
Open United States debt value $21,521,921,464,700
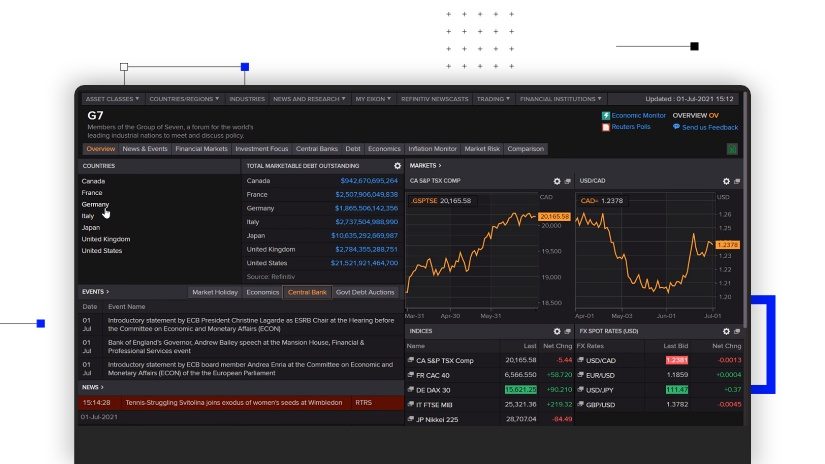(x=364, y=263)
